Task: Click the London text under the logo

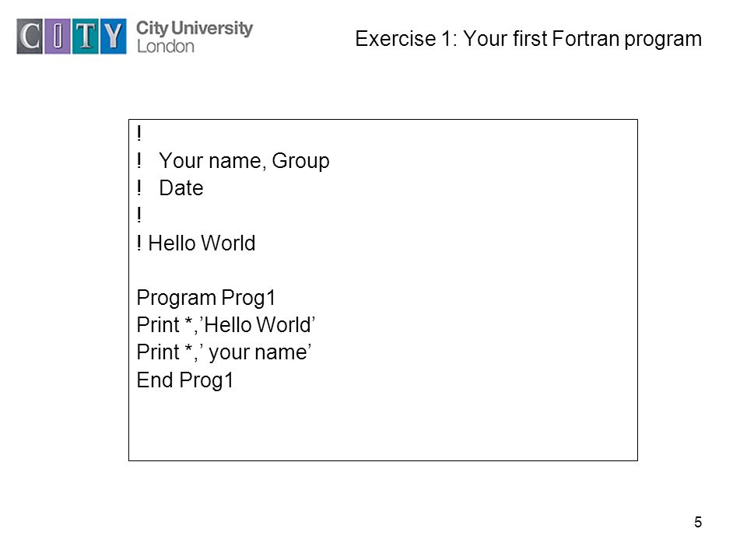Action: 165,46
